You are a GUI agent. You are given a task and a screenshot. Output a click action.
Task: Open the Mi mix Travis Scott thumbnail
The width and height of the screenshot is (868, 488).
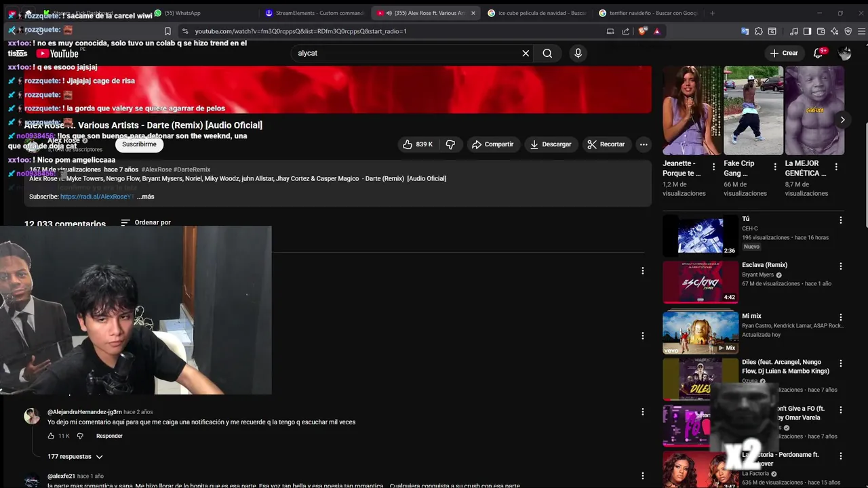click(701, 332)
